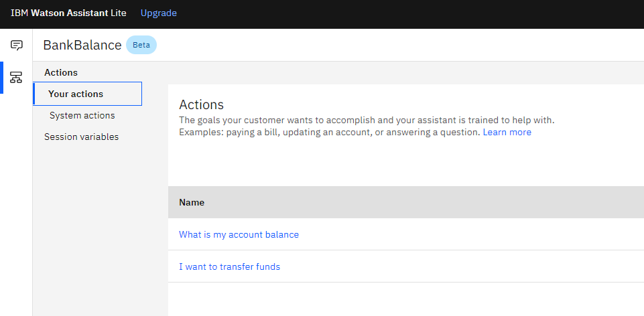Click the Lite plan label in the header

(x=119, y=13)
